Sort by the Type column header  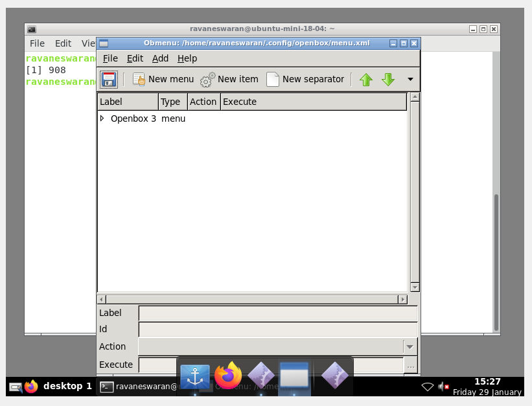[x=173, y=102]
